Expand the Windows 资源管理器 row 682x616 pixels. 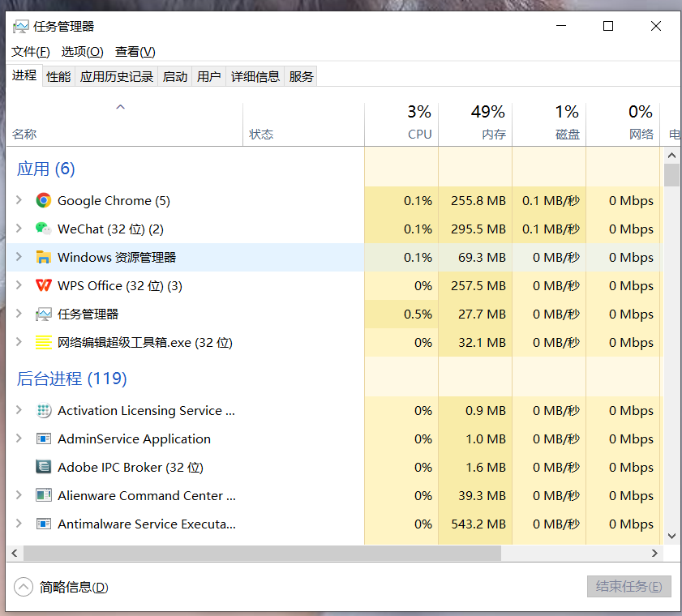19,256
